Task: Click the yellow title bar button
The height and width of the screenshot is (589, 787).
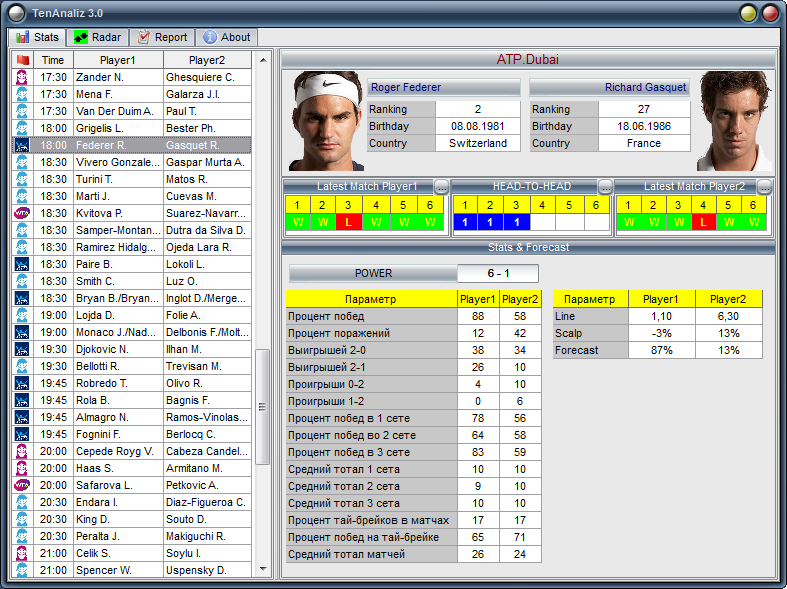Action: [x=748, y=14]
